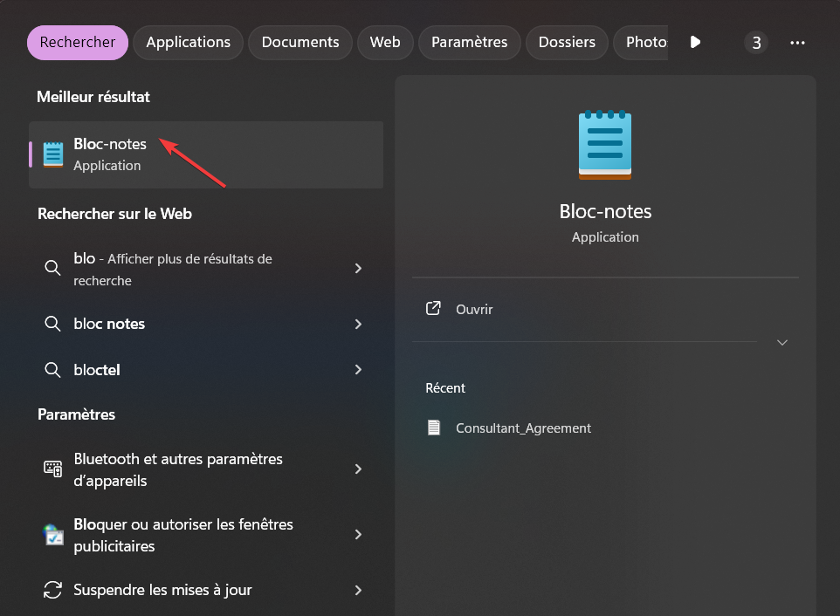
Task: Click the search icon beside bloctel
Action: coord(52,370)
